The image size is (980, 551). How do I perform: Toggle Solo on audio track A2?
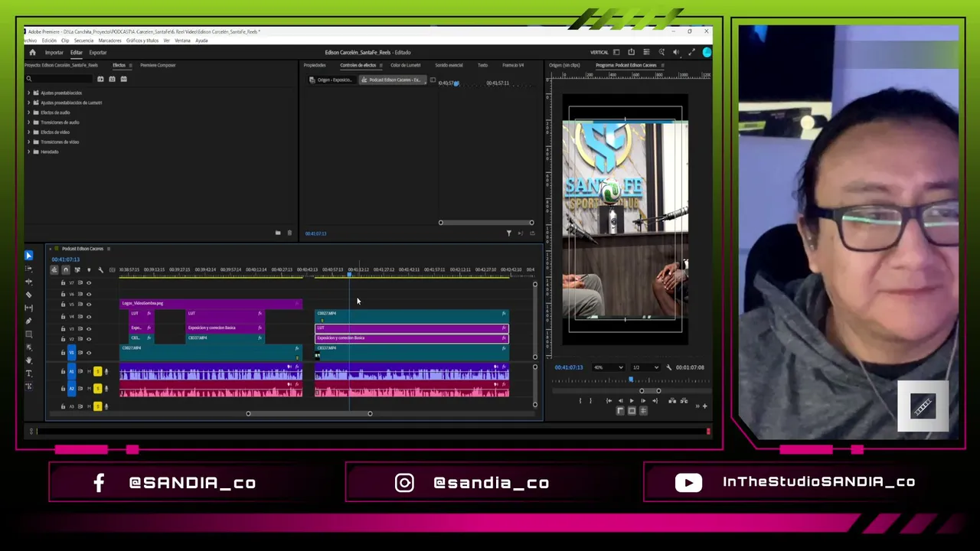point(97,389)
